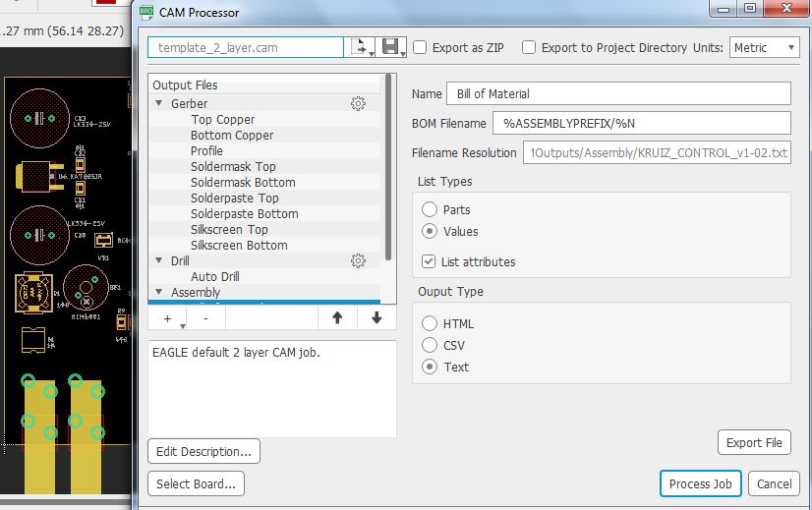
Task: Enable the Export as ZIP checkbox
Action: [420, 47]
